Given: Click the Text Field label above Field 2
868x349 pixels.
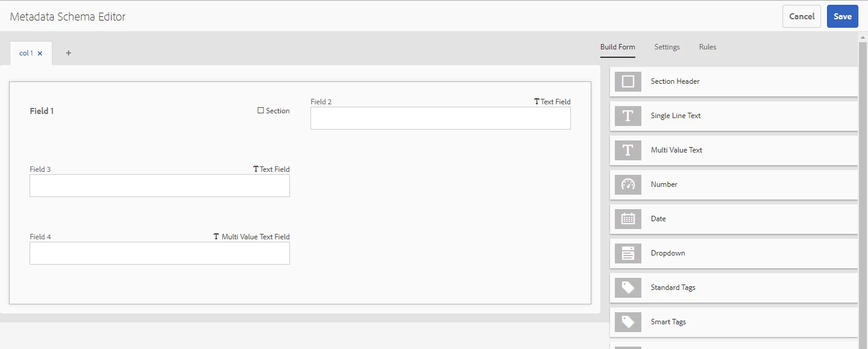Looking at the screenshot, I should 552,102.
